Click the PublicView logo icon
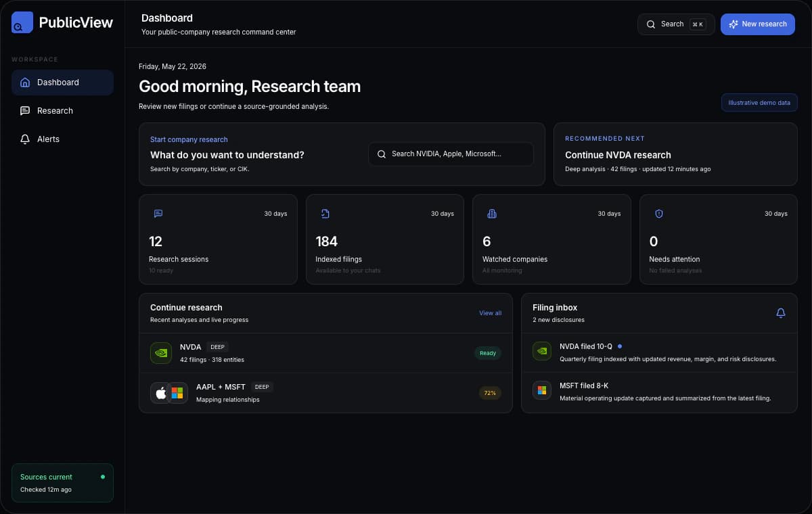812x514 pixels. [x=22, y=22]
